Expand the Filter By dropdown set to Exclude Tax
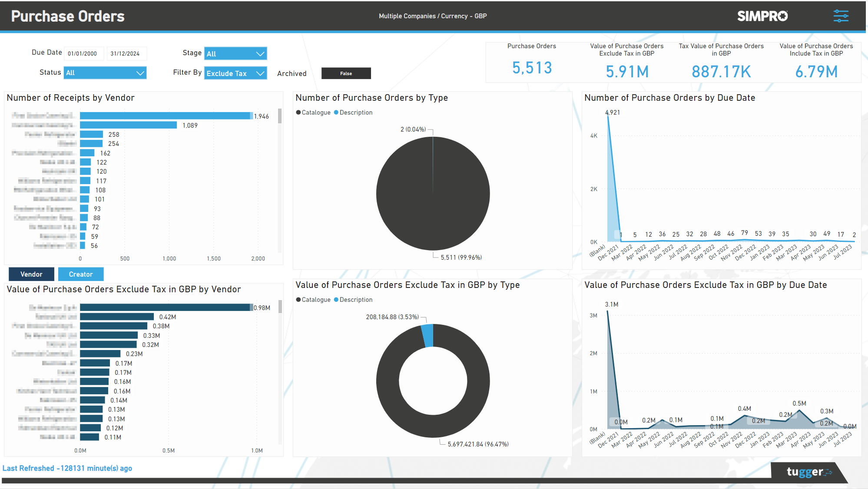 [235, 73]
